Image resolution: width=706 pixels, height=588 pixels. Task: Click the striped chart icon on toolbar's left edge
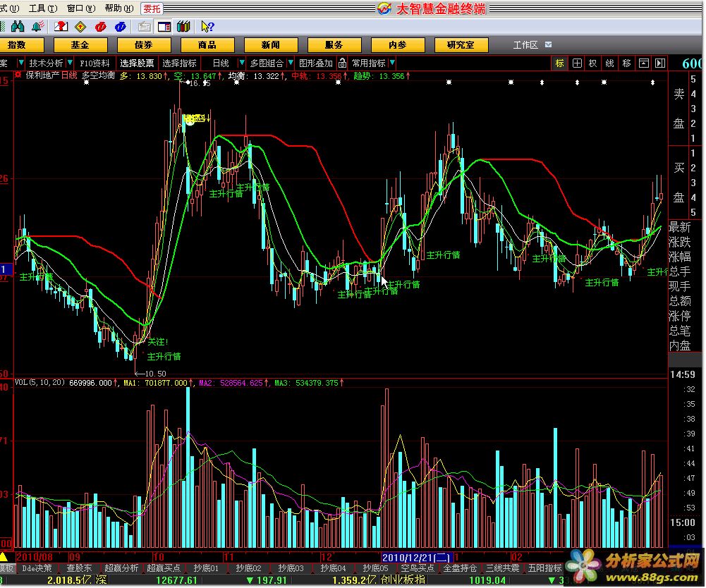coord(2,27)
